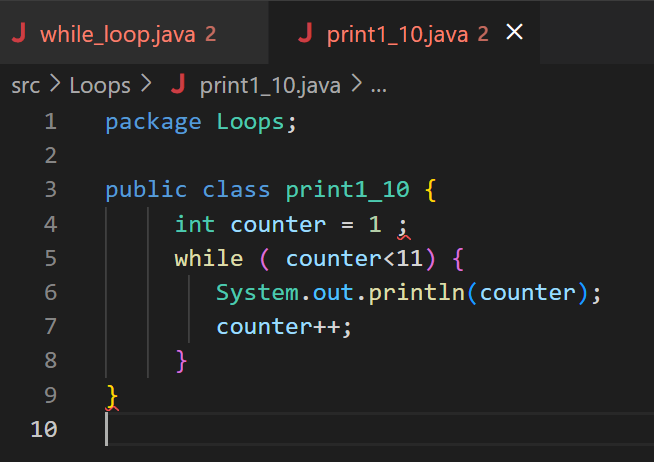Image resolution: width=654 pixels, height=462 pixels.
Task: Click the 'int' keyword on line 4
Action: (195, 224)
